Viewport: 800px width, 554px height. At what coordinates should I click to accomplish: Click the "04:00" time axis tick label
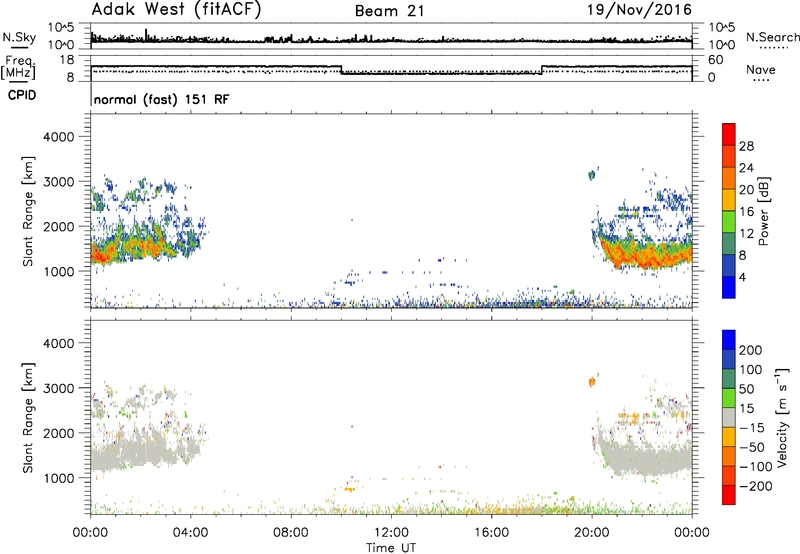pyautogui.click(x=190, y=533)
